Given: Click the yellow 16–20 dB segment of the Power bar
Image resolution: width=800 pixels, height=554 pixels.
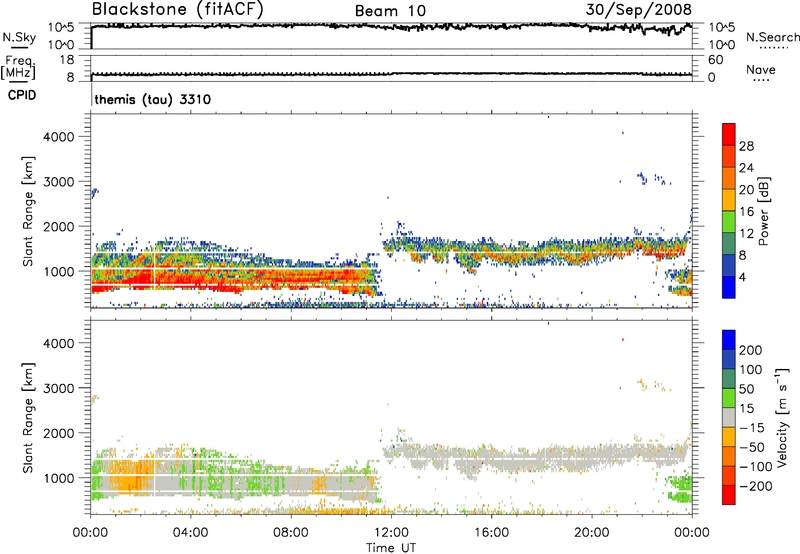Looking at the screenshot, I should [x=729, y=199].
